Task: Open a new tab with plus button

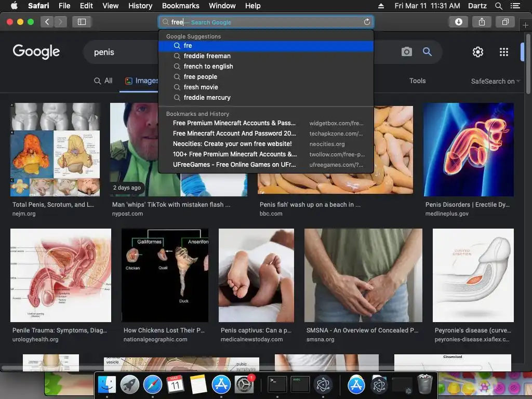Action: [525, 25]
